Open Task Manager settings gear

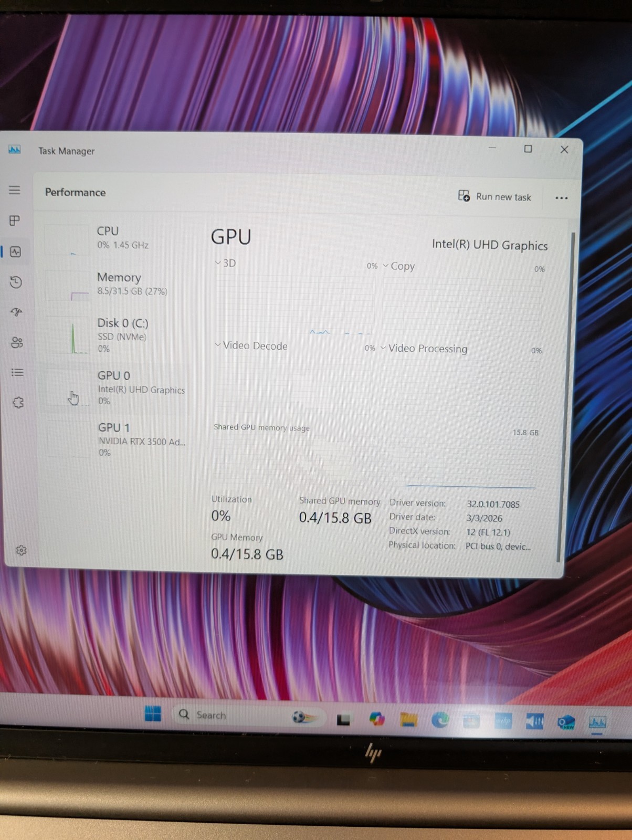coord(21,550)
